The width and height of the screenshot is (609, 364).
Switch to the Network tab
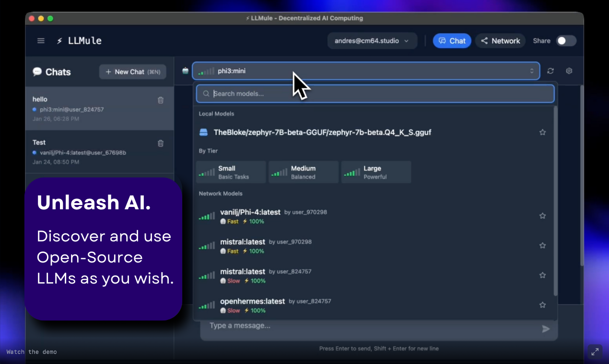click(x=500, y=41)
